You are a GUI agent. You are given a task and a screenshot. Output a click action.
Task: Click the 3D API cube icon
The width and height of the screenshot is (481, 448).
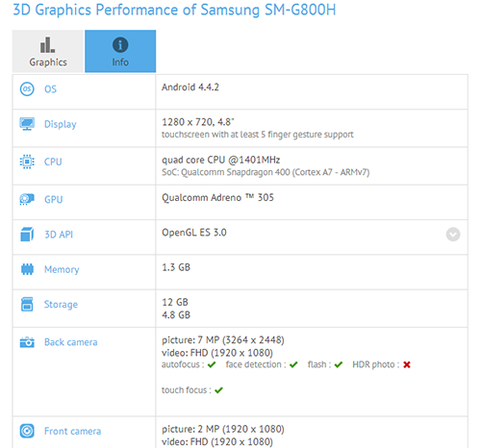(x=27, y=235)
